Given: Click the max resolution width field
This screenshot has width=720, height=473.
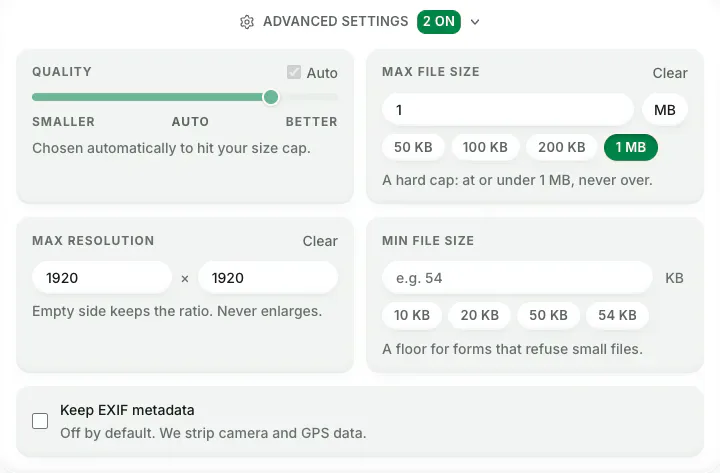Looking at the screenshot, I should click(x=102, y=278).
